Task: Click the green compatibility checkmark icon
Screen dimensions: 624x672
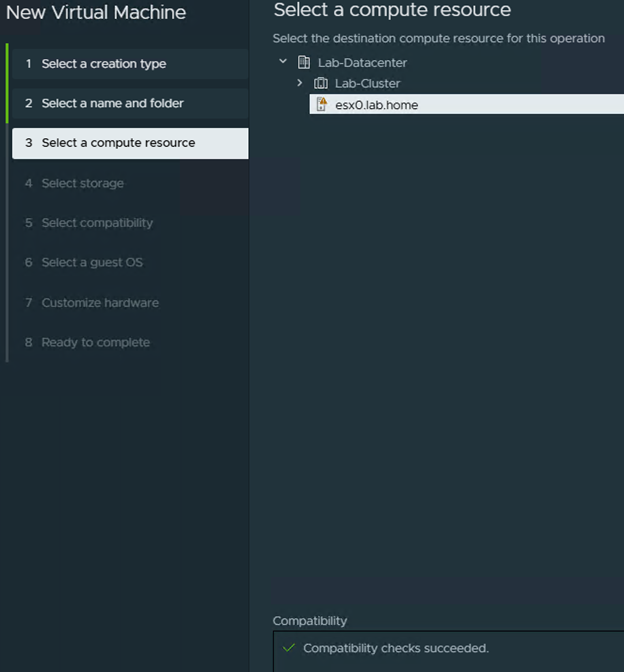Action: (289, 648)
